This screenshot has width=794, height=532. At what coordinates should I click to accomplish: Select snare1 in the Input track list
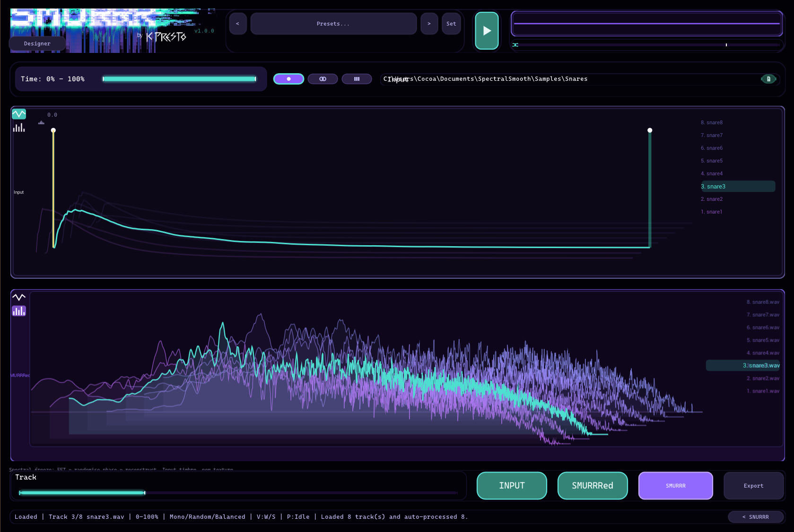tap(712, 212)
